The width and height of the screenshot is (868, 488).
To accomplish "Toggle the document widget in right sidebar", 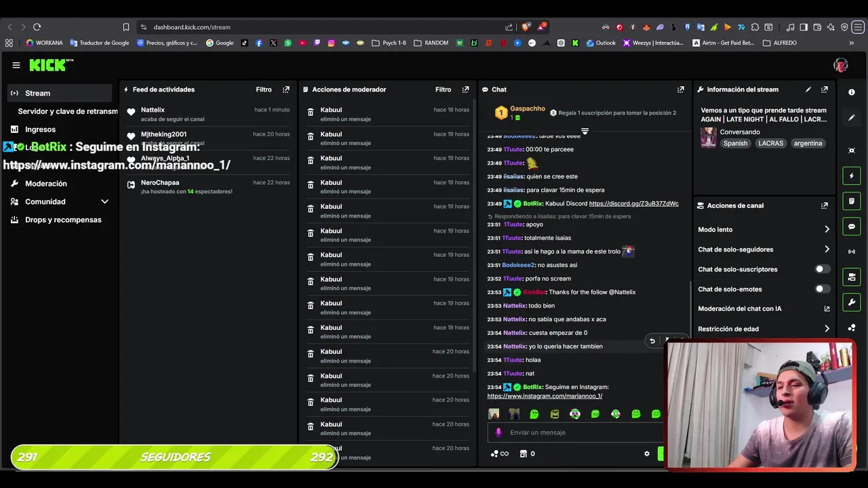I will (852, 201).
